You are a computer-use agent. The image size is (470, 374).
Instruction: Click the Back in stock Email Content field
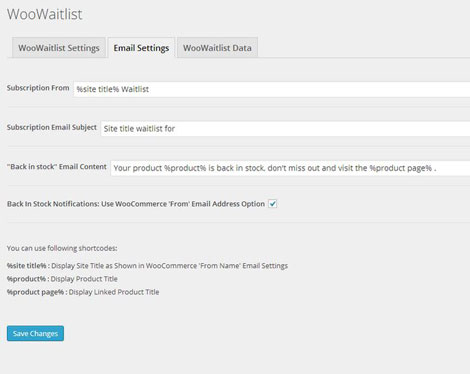click(290, 168)
